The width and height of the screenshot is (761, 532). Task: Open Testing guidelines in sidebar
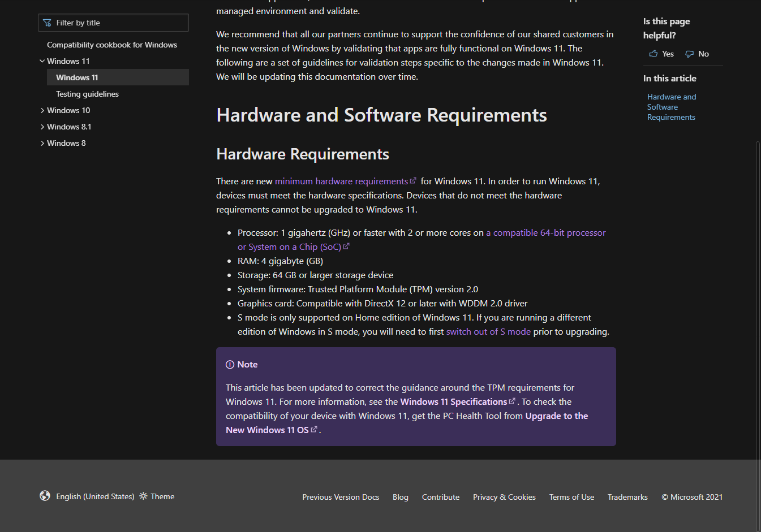tap(87, 94)
